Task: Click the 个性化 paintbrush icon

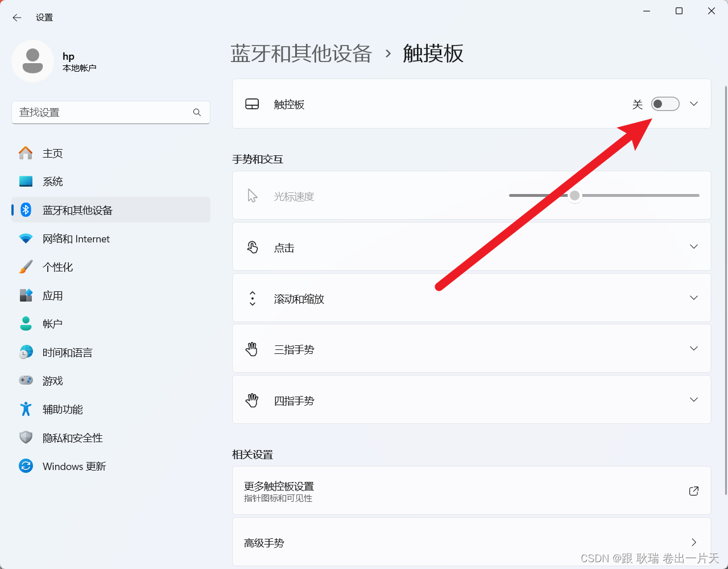Action: (x=26, y=267)
